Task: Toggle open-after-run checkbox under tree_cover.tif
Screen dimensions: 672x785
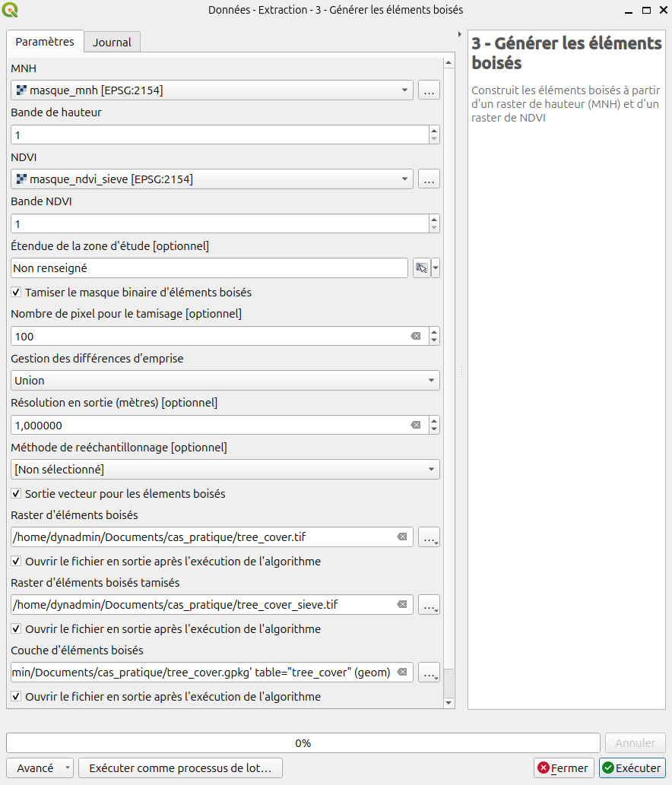Action: click(x=17, y=562)
